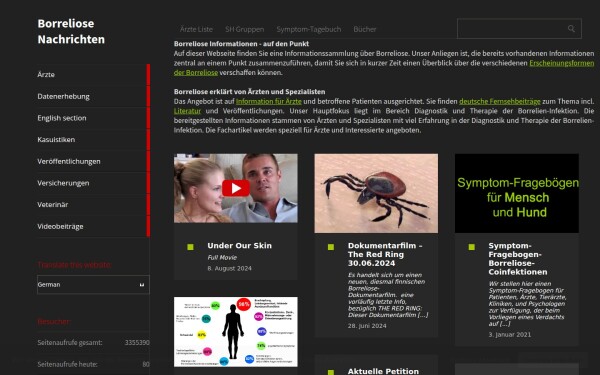Click the Fragebogen excerpt beginning Wir stellen hier
The image size is (600, 375).
(527, 304)
